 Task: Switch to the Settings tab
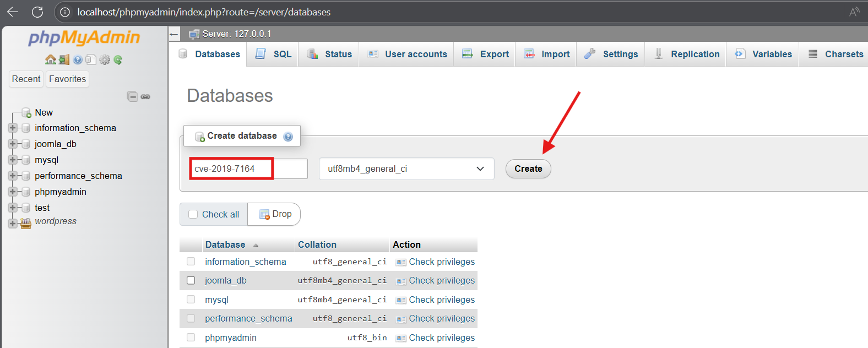tap(610, 54)
